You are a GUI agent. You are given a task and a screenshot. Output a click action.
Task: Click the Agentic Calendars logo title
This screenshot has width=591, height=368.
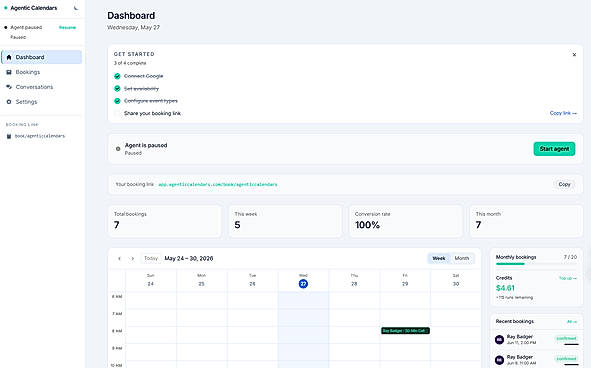(34, 8)
